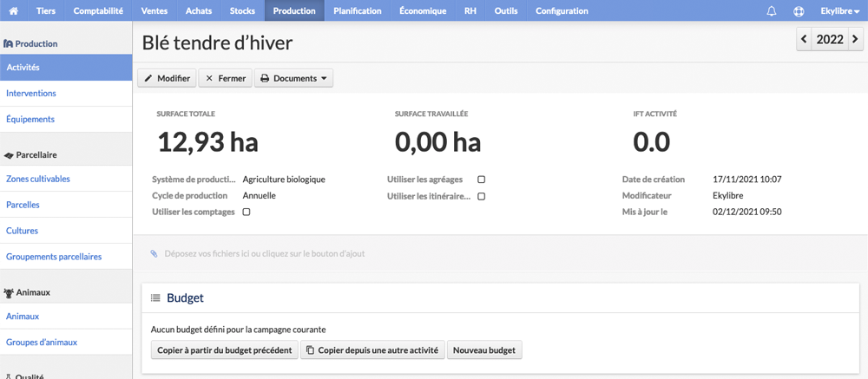
Task: Go to the next campaign year
Action: [855, 39]
